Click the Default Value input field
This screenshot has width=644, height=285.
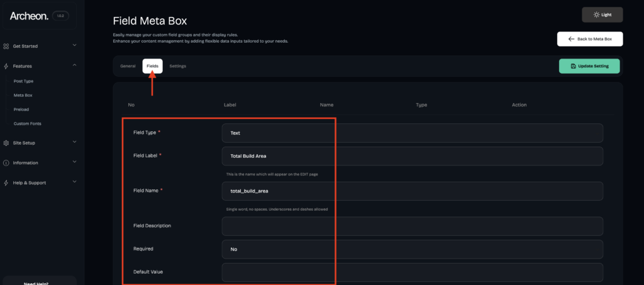click(413, 272)
